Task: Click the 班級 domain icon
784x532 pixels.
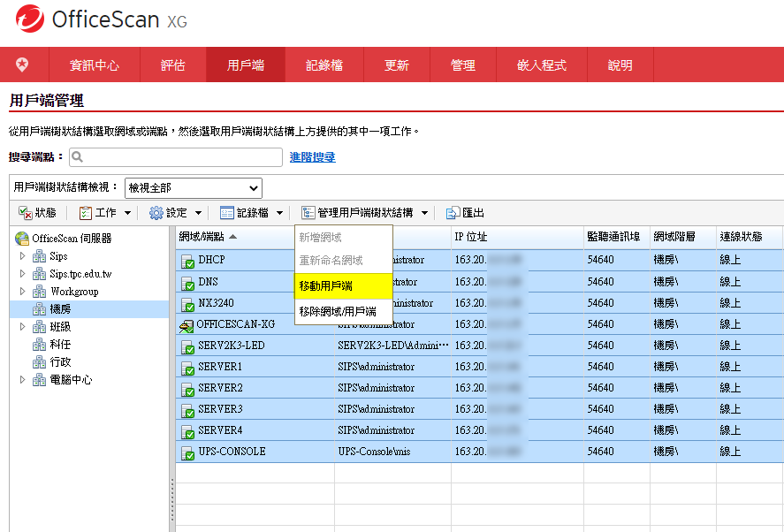Action: coord(39,327)
